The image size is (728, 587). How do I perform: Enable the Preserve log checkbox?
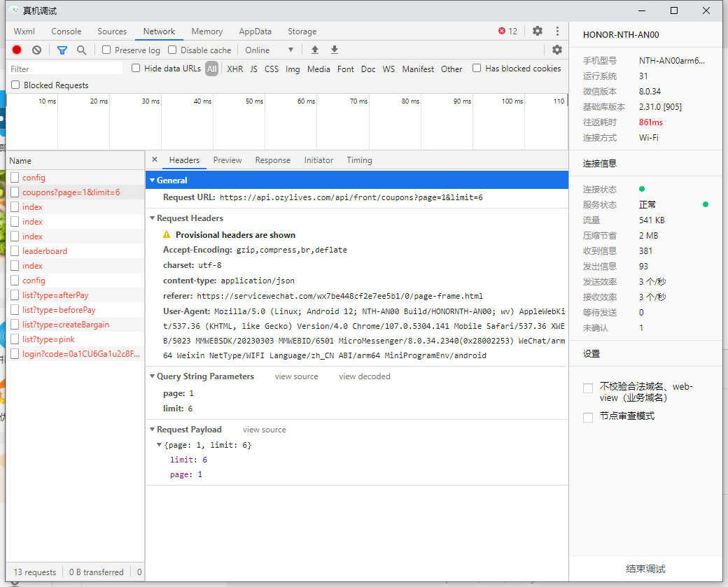point(106,50)
